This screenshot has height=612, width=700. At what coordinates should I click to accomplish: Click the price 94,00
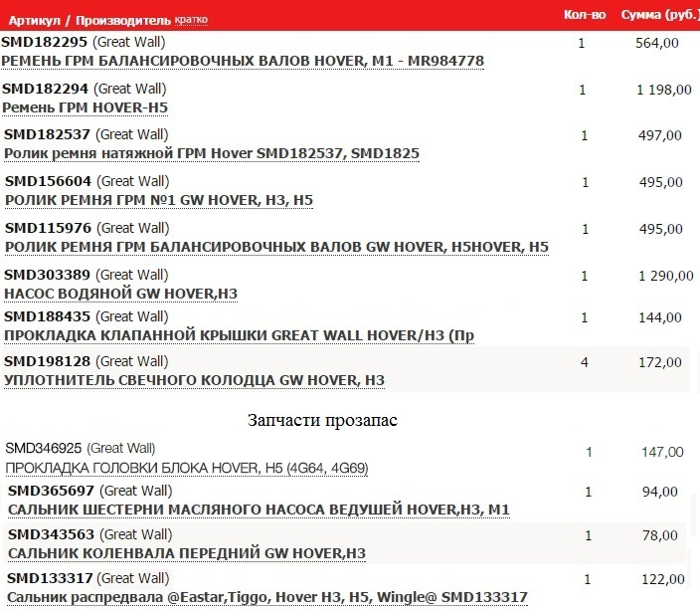660,493
